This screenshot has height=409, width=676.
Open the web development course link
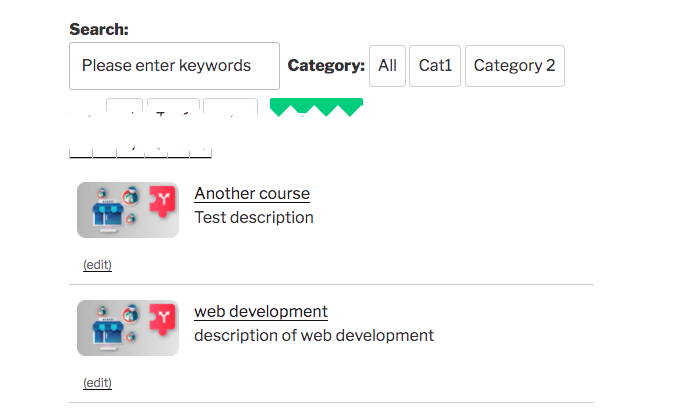pyautogui.click(x=261, y=312)
